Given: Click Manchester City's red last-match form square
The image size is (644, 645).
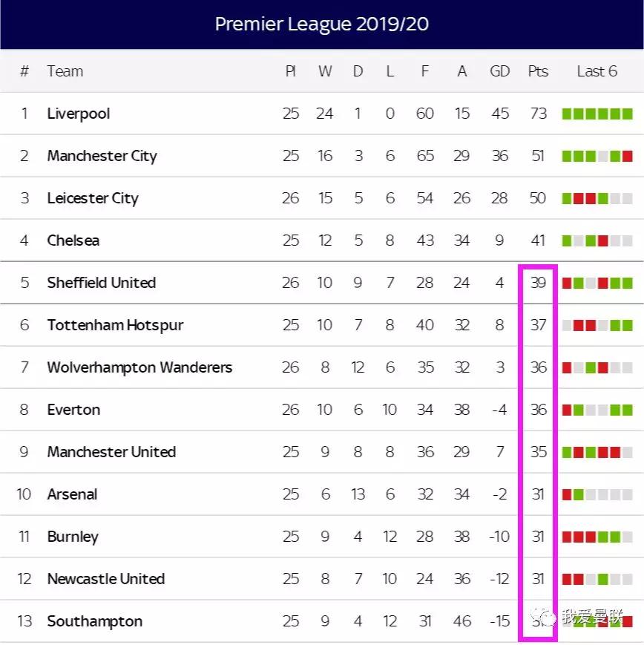Looking at the screenshot, I should point(627,156).
